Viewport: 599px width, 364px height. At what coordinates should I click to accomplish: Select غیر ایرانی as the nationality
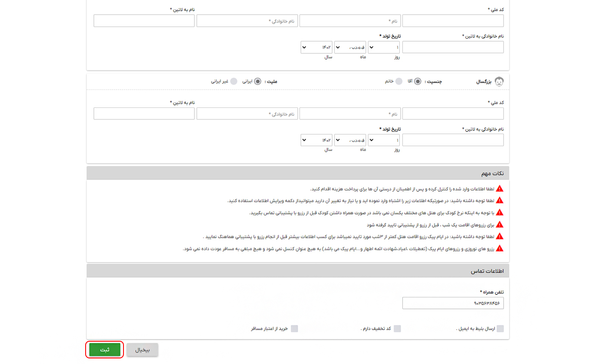click(x=234, y=81)
